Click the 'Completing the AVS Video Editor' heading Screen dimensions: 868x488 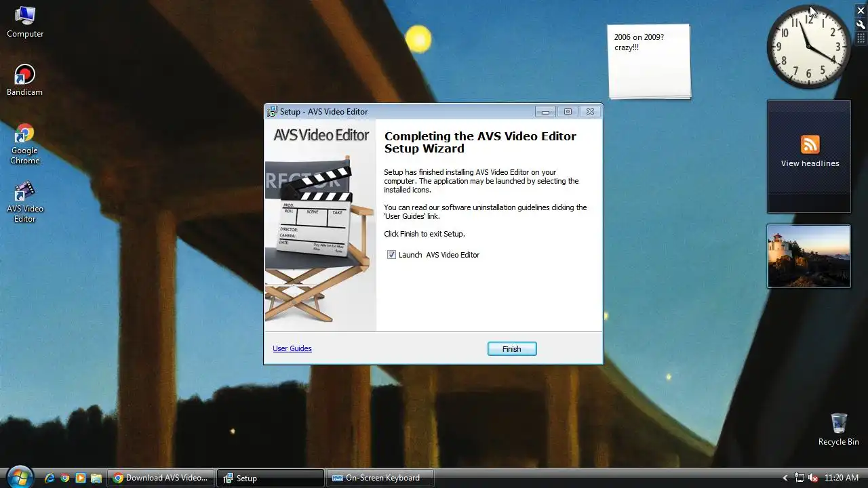coord(480,142)
